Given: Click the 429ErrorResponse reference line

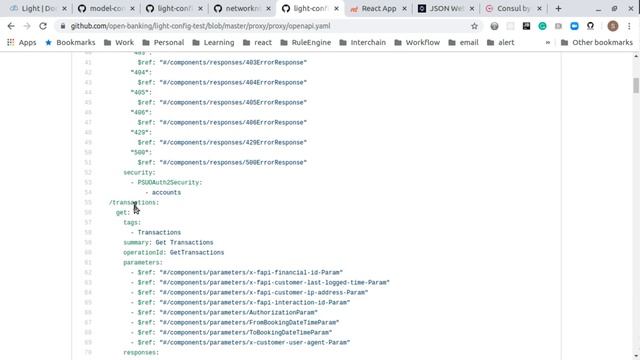Looking at the screenshot, I should point(222,142).
